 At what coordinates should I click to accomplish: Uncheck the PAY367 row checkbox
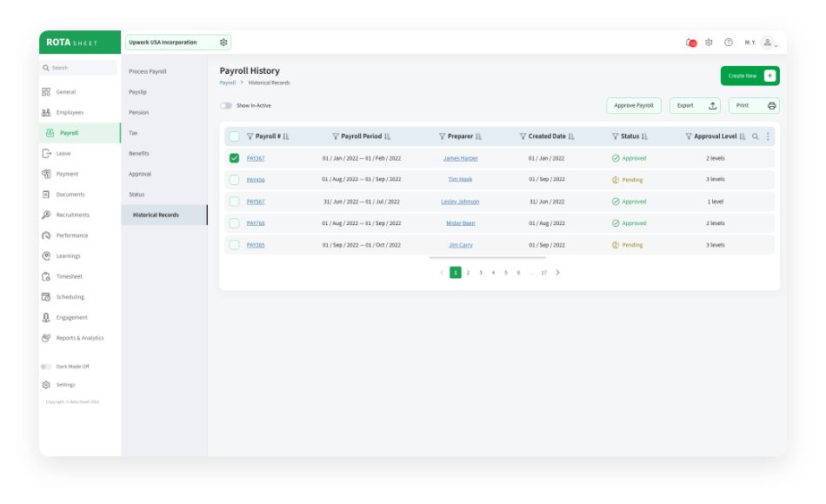(235, 158)
